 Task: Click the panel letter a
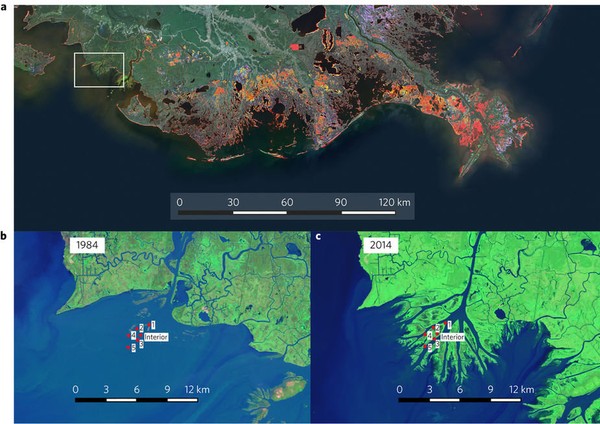[x=5, y=6]
